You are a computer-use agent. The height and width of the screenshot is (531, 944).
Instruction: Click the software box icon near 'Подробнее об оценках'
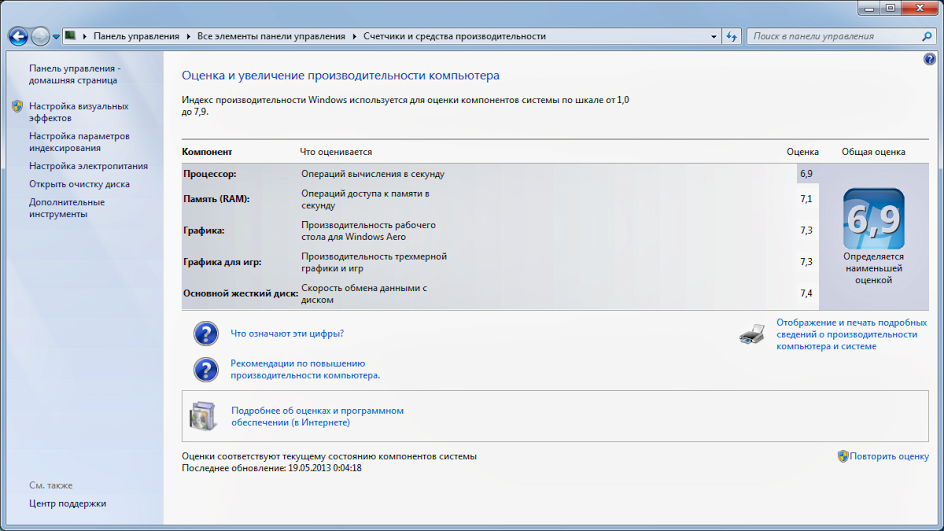coord(203,416)
